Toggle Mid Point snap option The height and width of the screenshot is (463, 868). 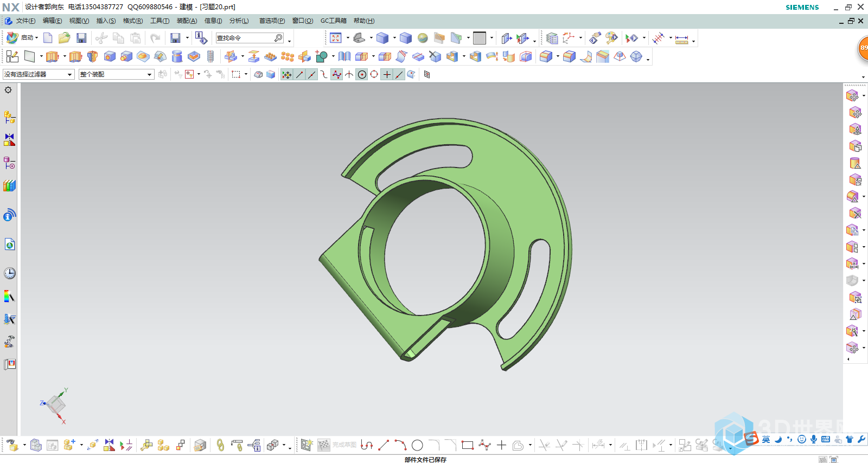pos(312,75)
